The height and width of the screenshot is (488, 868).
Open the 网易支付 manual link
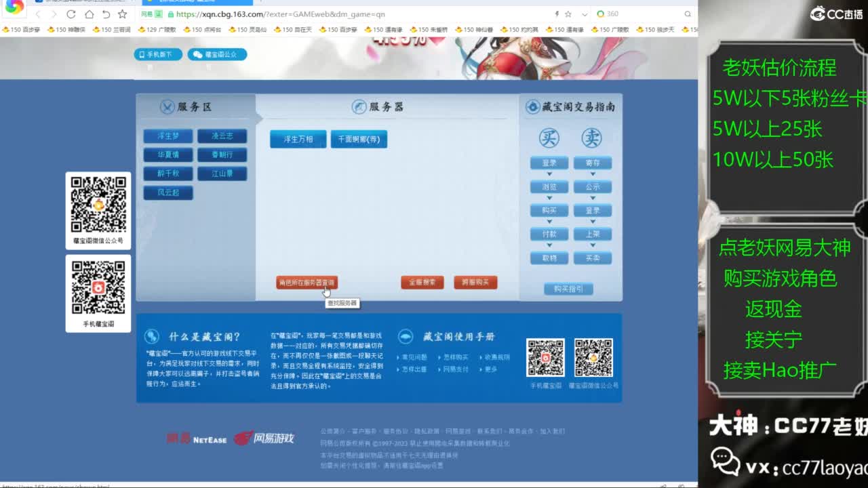coord(456,369)
